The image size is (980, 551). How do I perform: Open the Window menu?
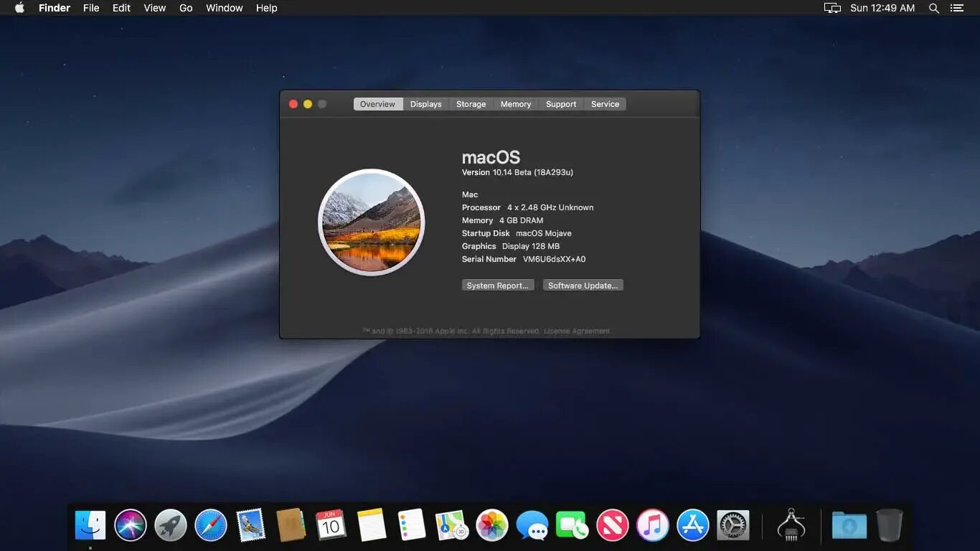pyautogui.click(x=225, y=8)
